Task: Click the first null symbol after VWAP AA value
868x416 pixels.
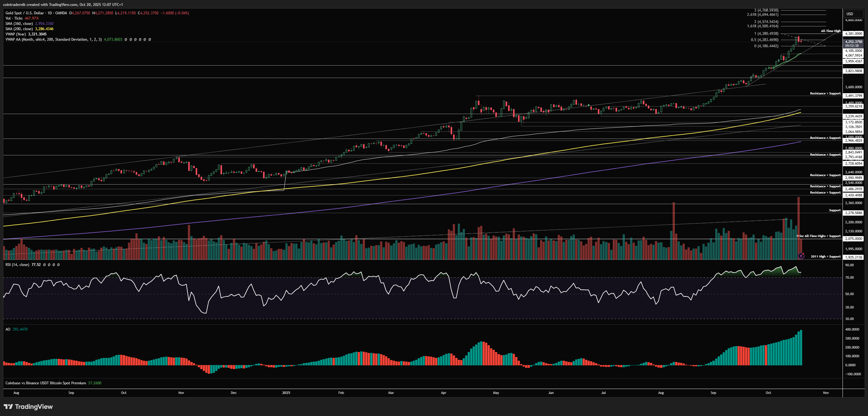Action: click(x=126, y=39)
